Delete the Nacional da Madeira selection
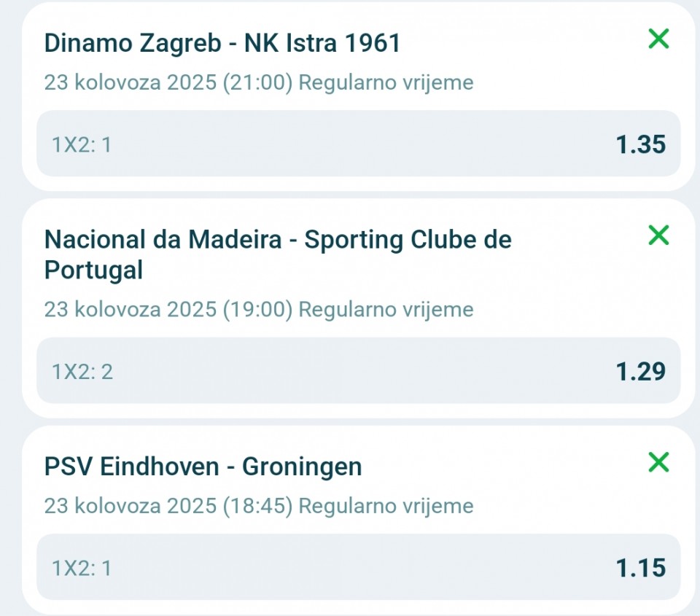This screenshot has height=616, width=700. pyautogui.click(x=658, y=235)
